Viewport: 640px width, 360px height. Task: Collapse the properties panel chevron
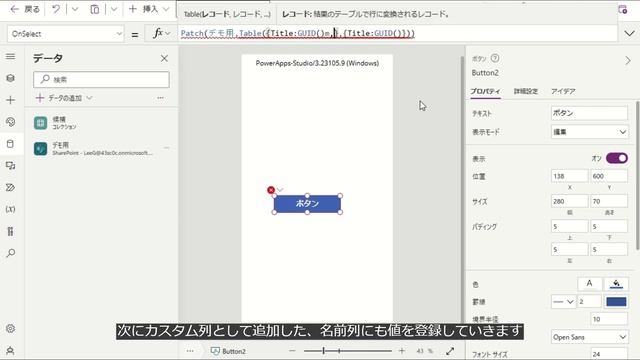click(628, 61)
